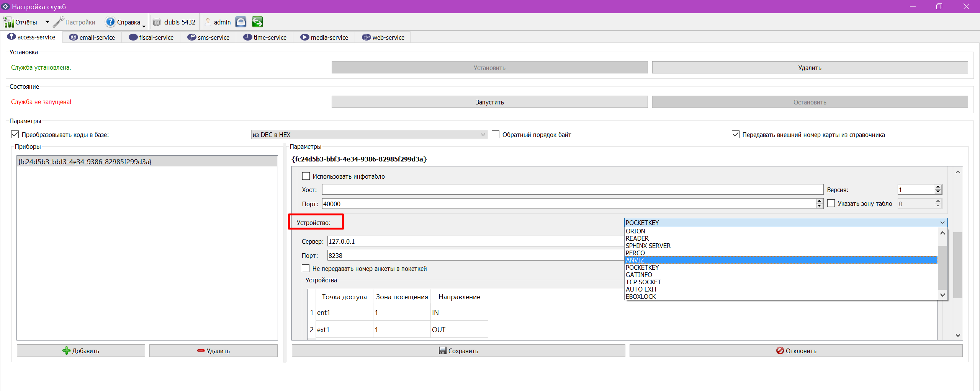The height and width of the screenshot is (391, 980).
Task: Open the 'из DEC в HEX' dropdown
Action: 370,135
